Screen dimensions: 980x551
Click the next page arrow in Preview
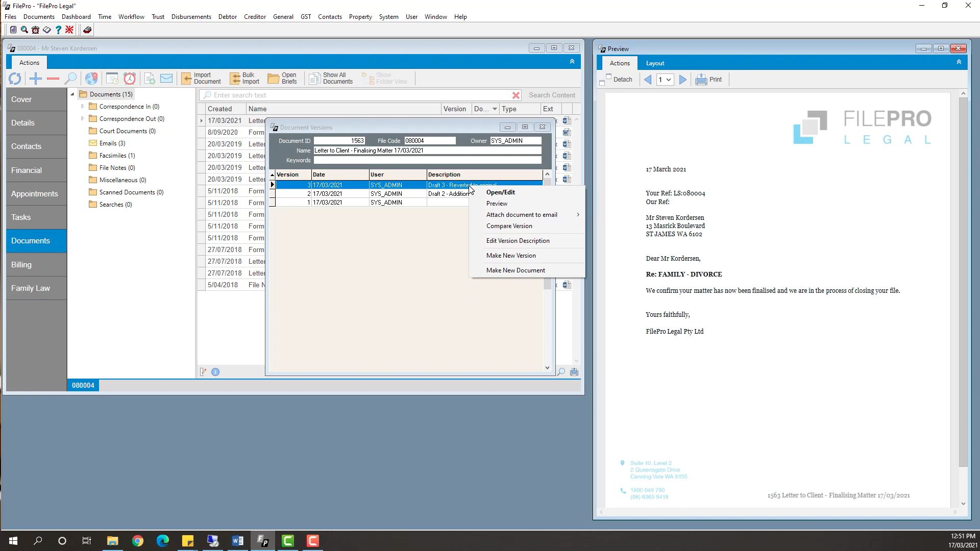point(682,80)
